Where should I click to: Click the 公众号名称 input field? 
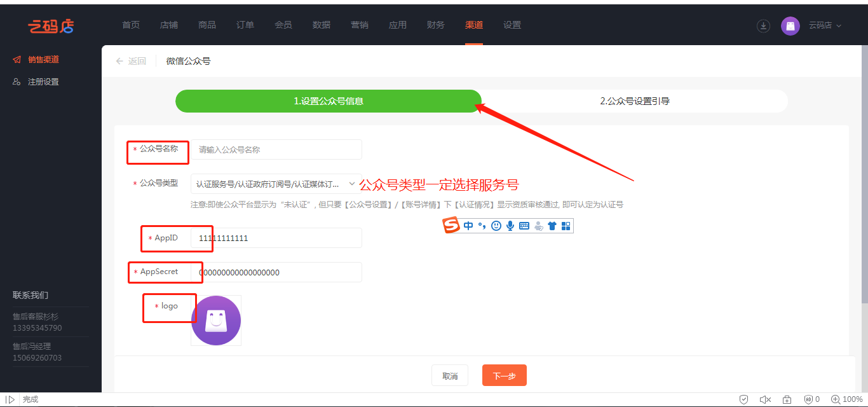pyautogui.click(x=276, y=150)
